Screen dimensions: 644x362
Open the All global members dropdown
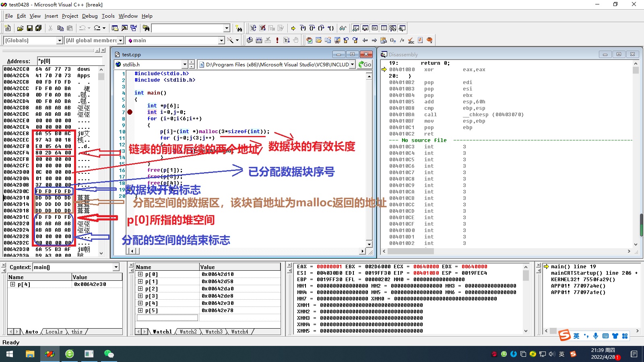click(120, 40)
